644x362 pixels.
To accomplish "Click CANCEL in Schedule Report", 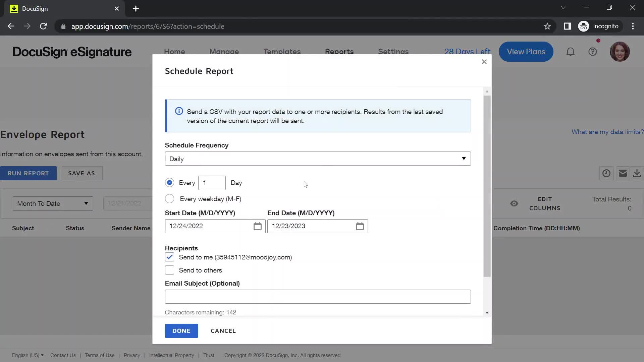I will pos(223,331).
